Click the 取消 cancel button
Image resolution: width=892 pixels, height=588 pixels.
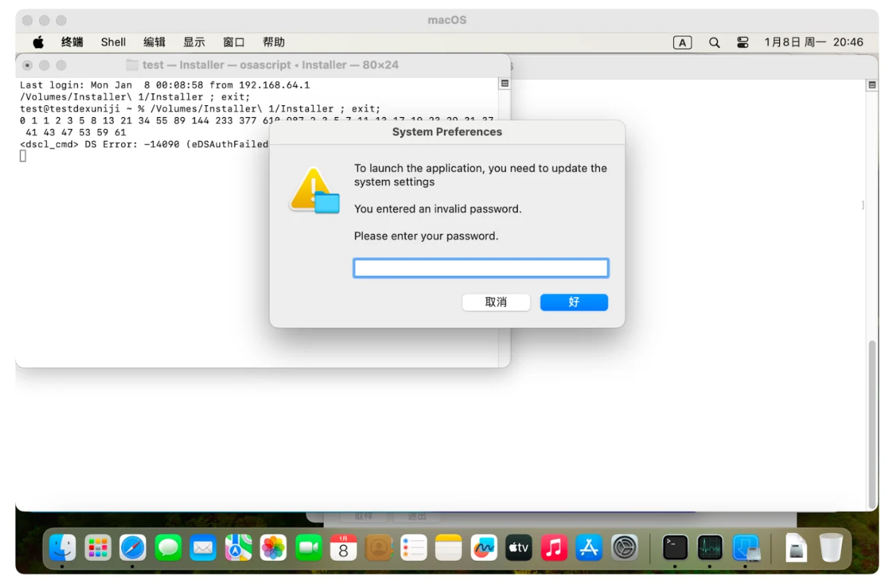click(x=496, y=302)
